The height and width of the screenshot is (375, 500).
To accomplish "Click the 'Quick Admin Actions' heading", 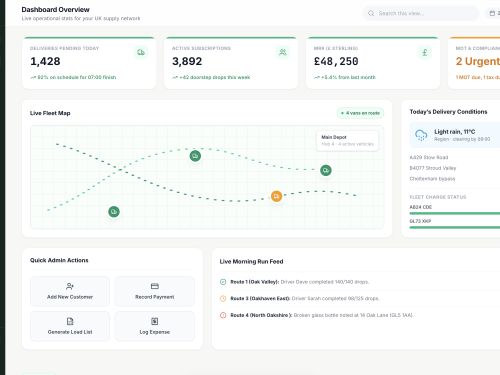I will coord(59,260).
